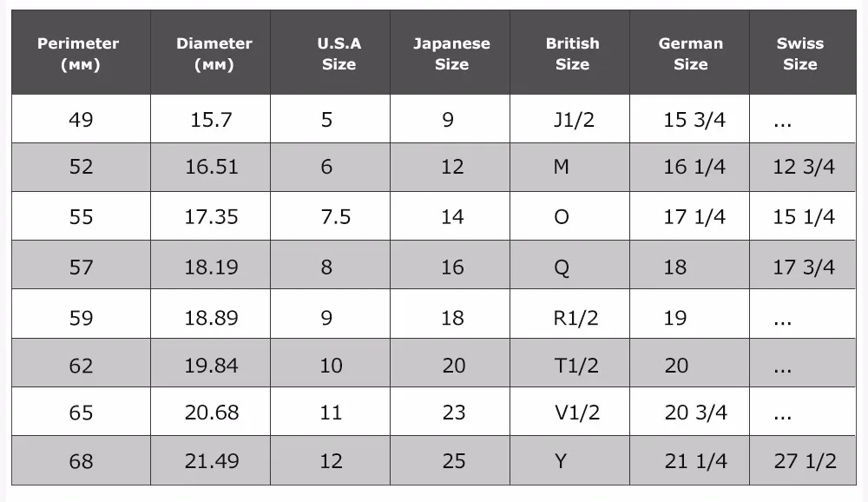Click the U.S.A Size header
The image size is (868, 502).
pos(331,53)
